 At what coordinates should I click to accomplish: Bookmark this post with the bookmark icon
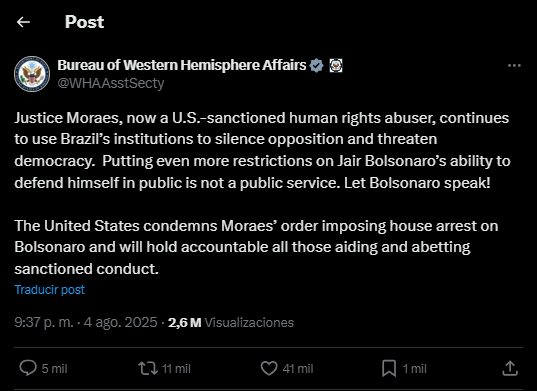389,368
